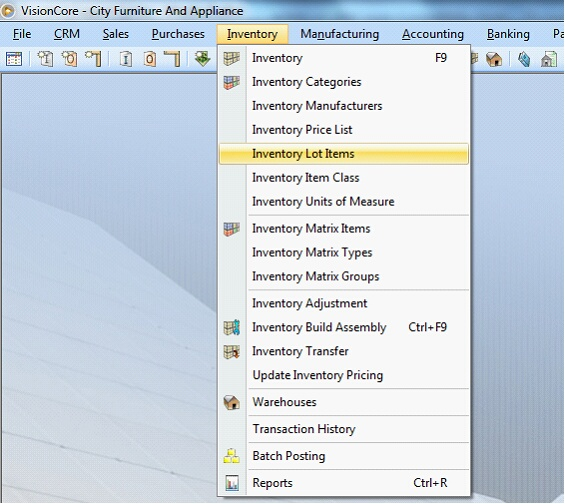Viewport: 565px width, 504px height.
Task: Select highlighted Inventory Lot Items
Action: (x=344, y=154)
